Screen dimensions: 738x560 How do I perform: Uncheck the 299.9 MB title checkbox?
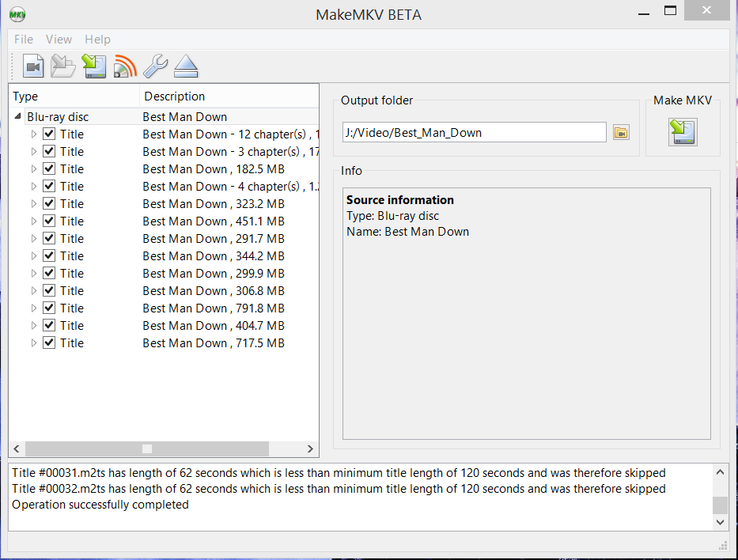pos(49,274)
